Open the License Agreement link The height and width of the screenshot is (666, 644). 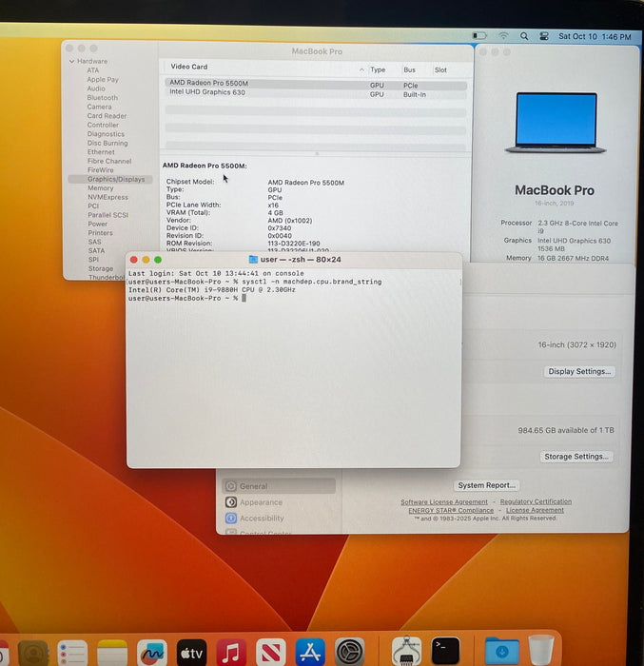(x=535, y=510)
